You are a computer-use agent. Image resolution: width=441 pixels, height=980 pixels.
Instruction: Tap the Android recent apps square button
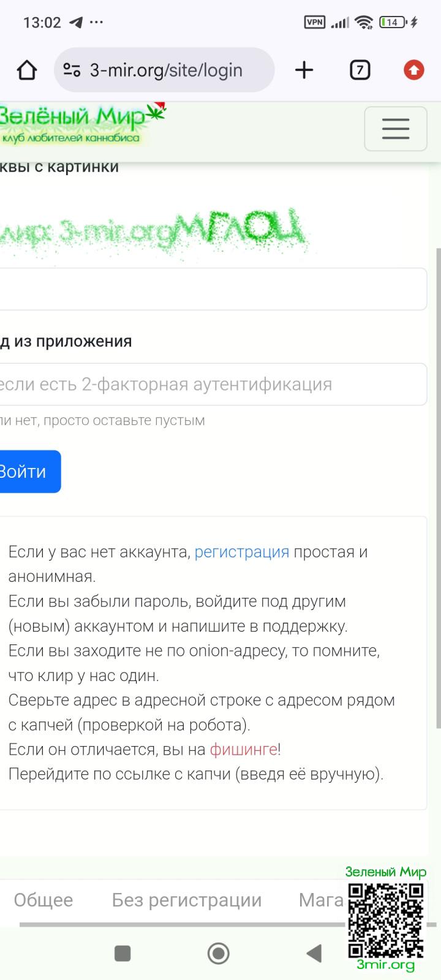[x=123, y=953]
